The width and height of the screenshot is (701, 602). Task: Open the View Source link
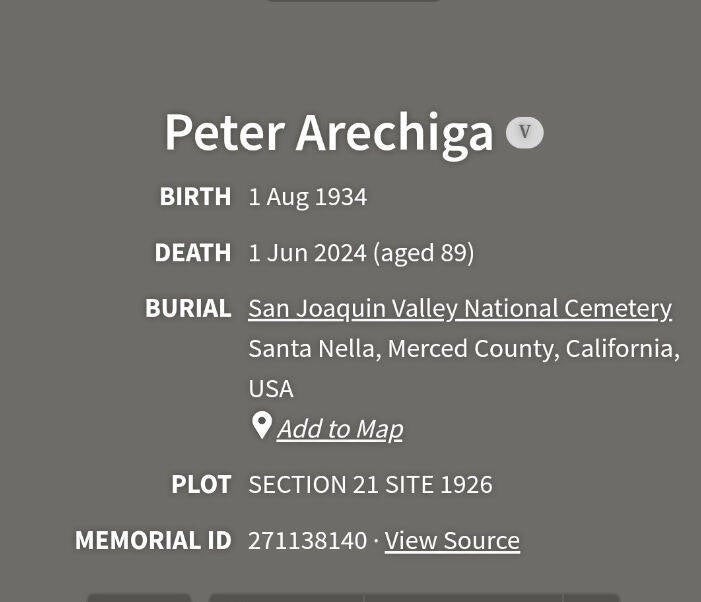pos(452,541)
